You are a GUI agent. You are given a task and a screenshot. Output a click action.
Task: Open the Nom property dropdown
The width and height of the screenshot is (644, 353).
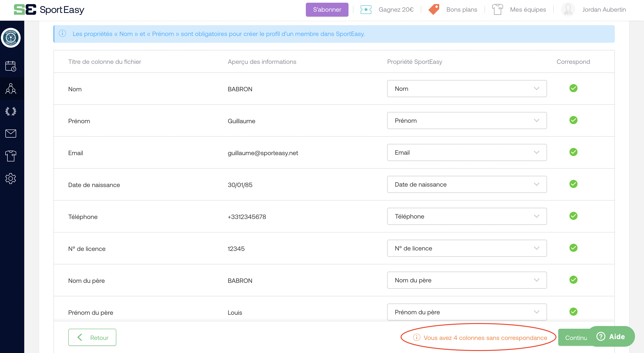(x=467, y=89)
